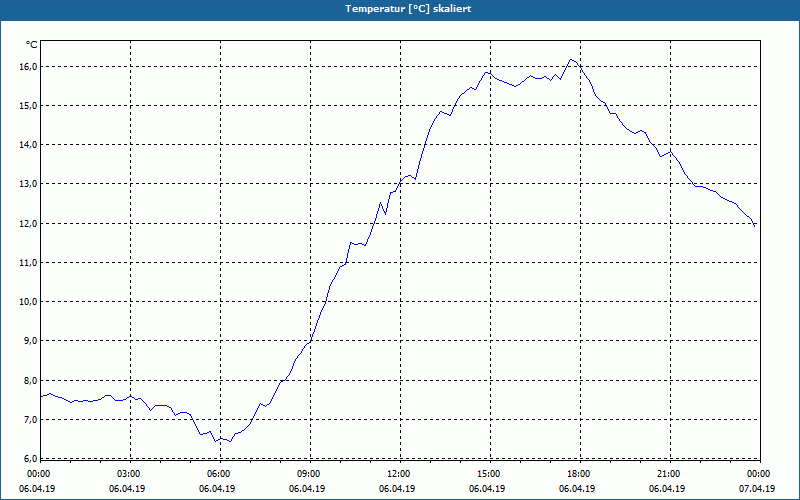Click the °C unit label on the axis
Image resolution: width=800 pixels, height=500 pixels.
point(32,45)
